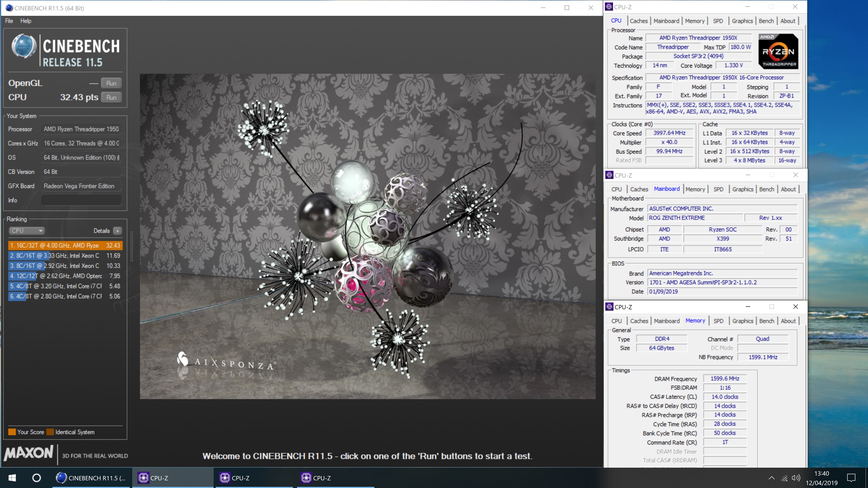
Task: Run the CPU benchmark
Action: click(111, 97)
